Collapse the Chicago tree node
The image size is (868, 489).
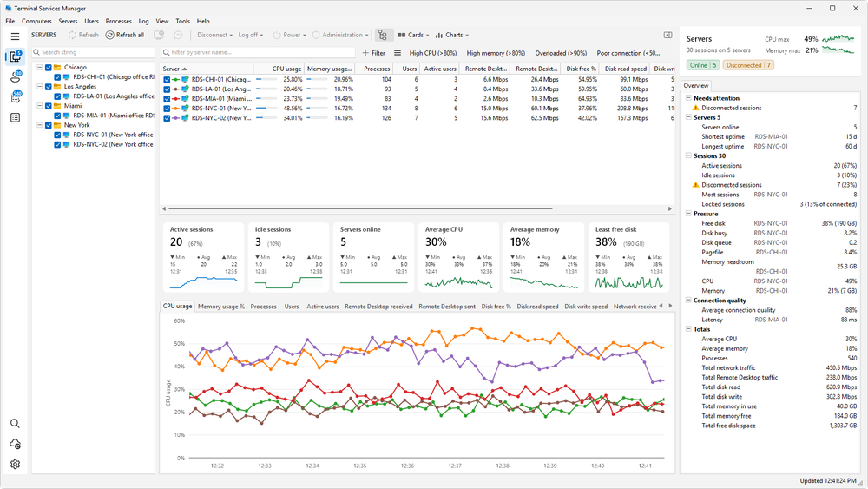(39, 68)
